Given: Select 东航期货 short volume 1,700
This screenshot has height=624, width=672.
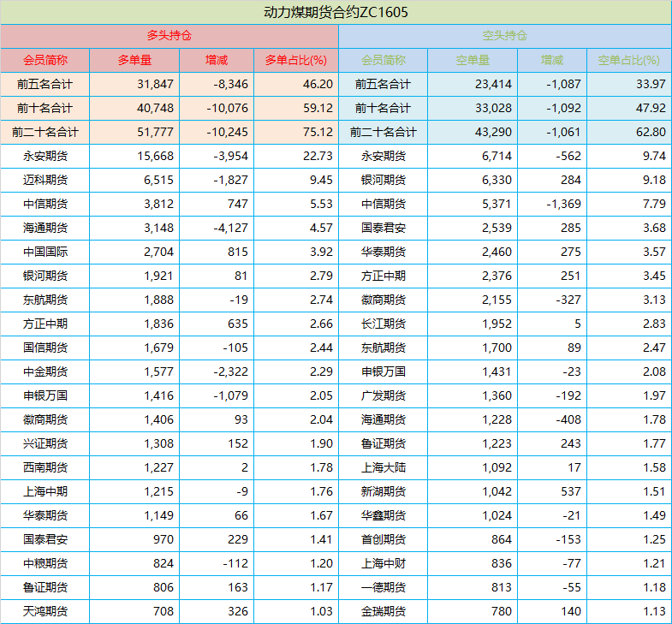Looking at the screenshot, I should [x=497, y=348].
